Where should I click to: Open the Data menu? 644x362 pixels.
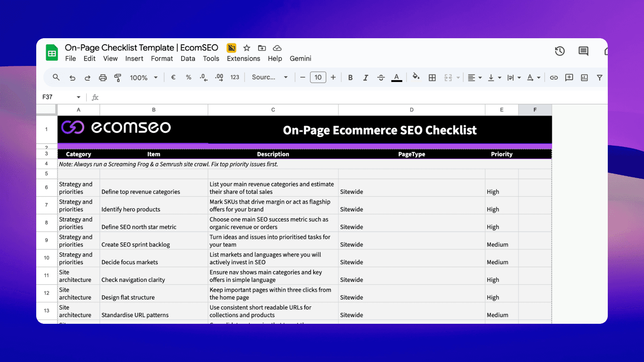coord(188,59)
